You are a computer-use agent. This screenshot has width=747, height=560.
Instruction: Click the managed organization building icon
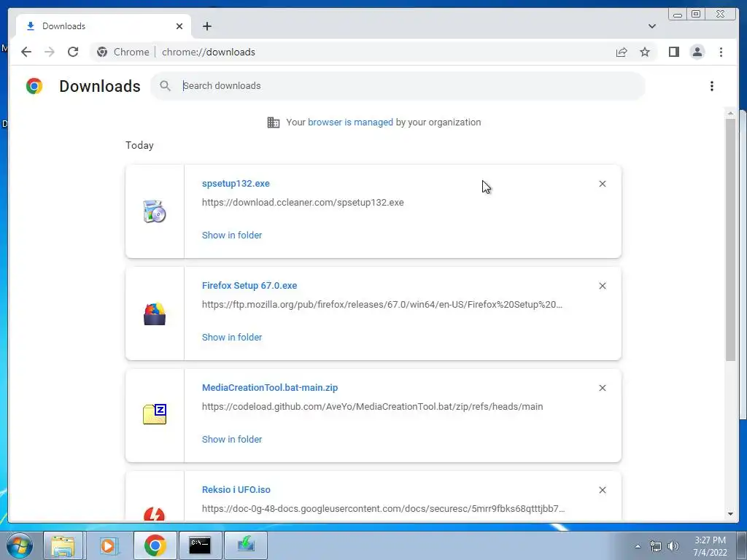tap(274, 122)
